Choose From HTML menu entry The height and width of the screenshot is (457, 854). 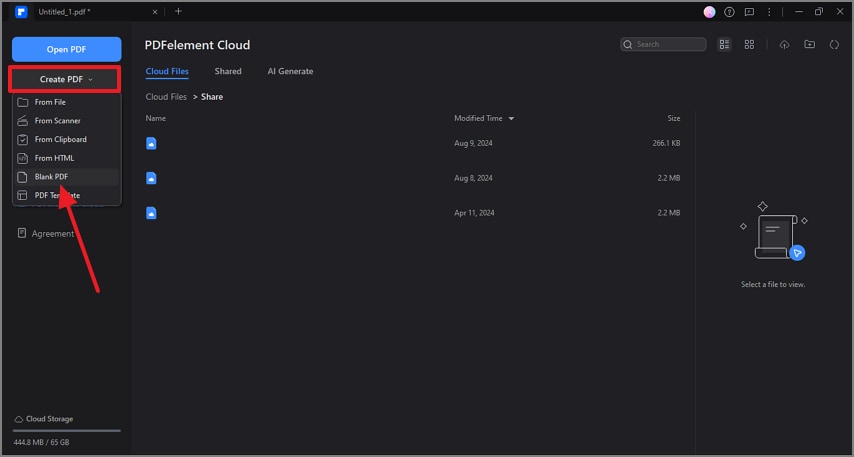click(x=66, y=158)
